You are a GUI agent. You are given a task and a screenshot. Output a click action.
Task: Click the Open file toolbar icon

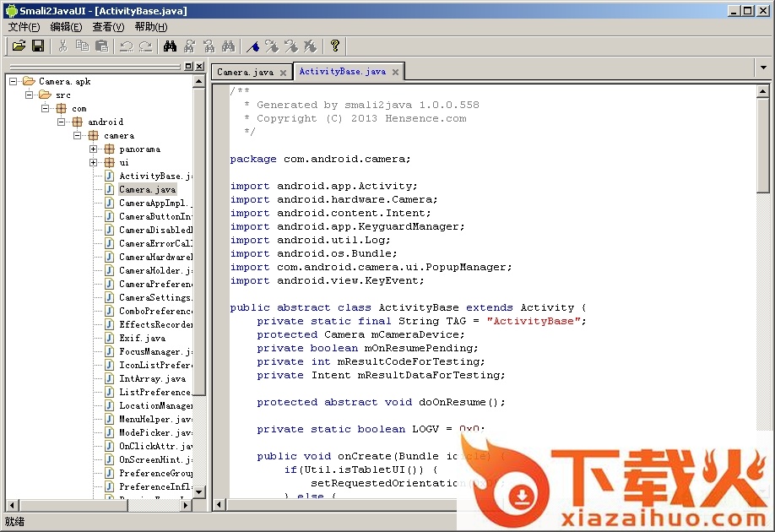tap(19, 46)
